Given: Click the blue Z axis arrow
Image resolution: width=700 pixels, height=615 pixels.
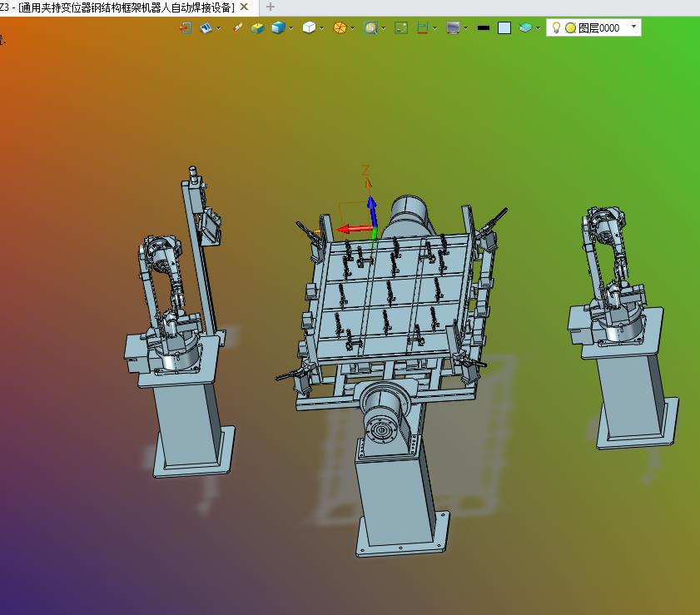Looking at the screenshot, I should pyautogui.click(x=372, y=210).
